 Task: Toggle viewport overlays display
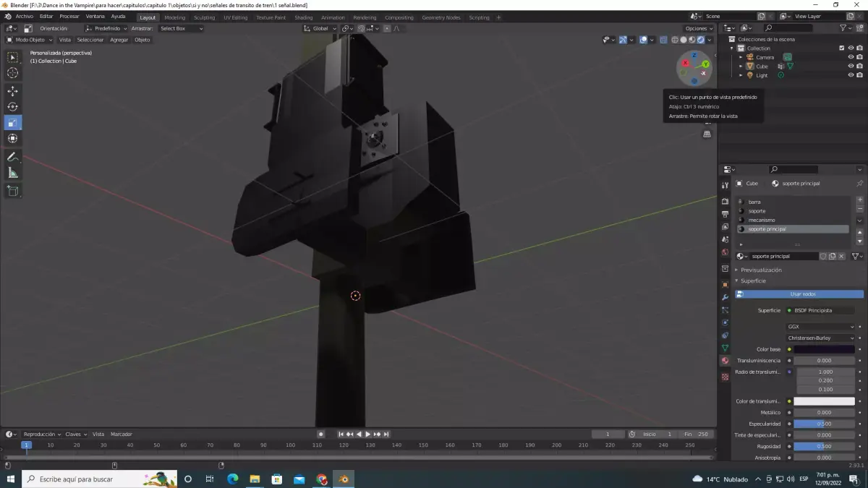643,40
